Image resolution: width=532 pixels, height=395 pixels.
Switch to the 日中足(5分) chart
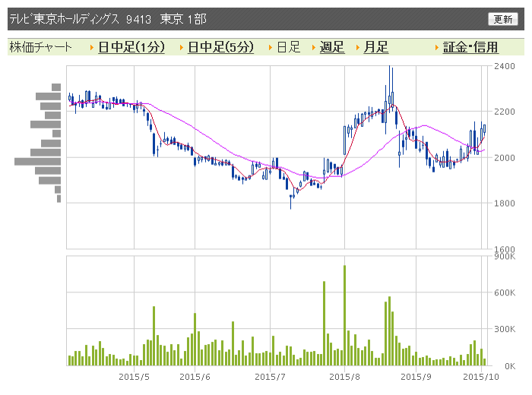(x=220, y=47)
